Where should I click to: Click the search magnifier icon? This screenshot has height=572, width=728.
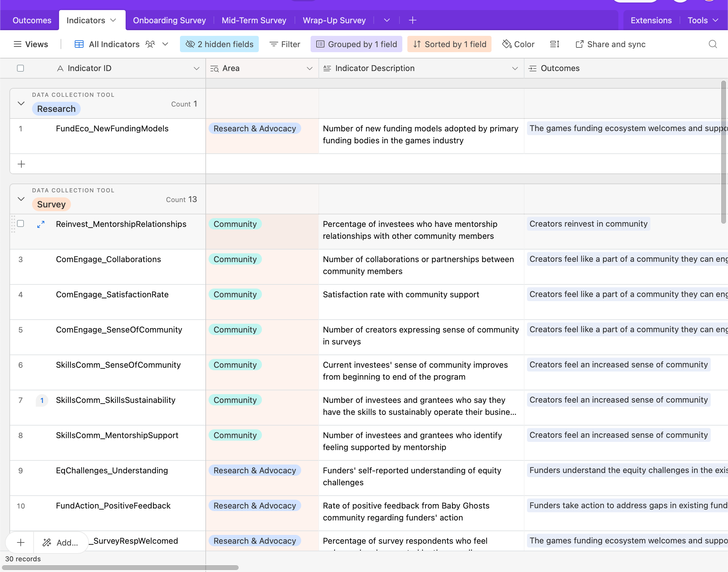click(713, 44)
